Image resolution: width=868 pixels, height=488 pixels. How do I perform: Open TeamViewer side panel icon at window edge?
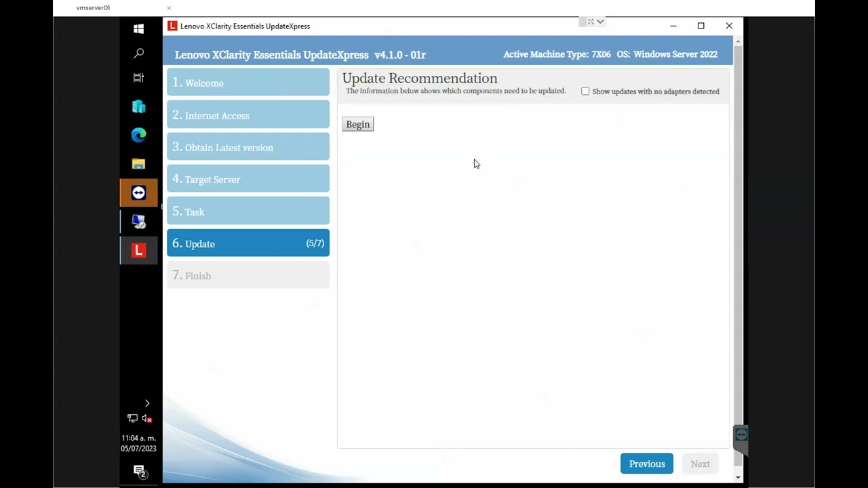tap(741, 434)
